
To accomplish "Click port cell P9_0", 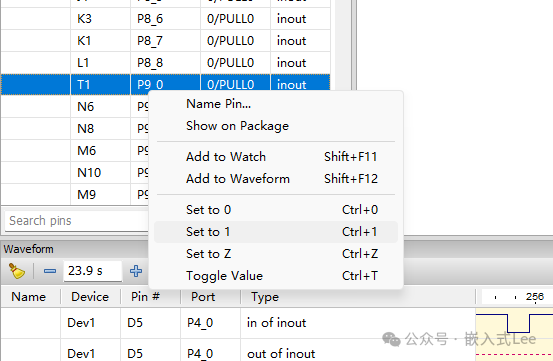I will point(165,85).
